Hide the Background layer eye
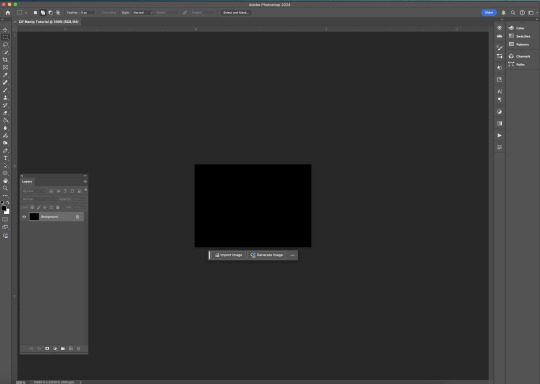 pos(24,217)
